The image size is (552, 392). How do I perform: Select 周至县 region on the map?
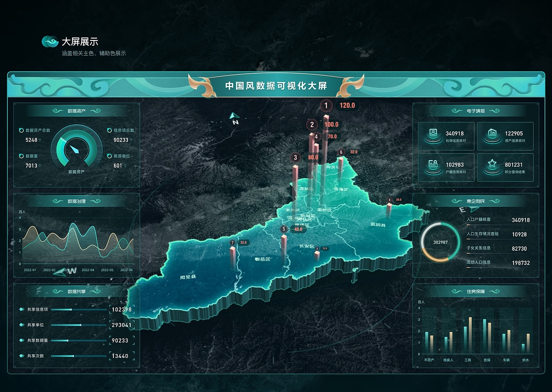click(x=188, y=277)
